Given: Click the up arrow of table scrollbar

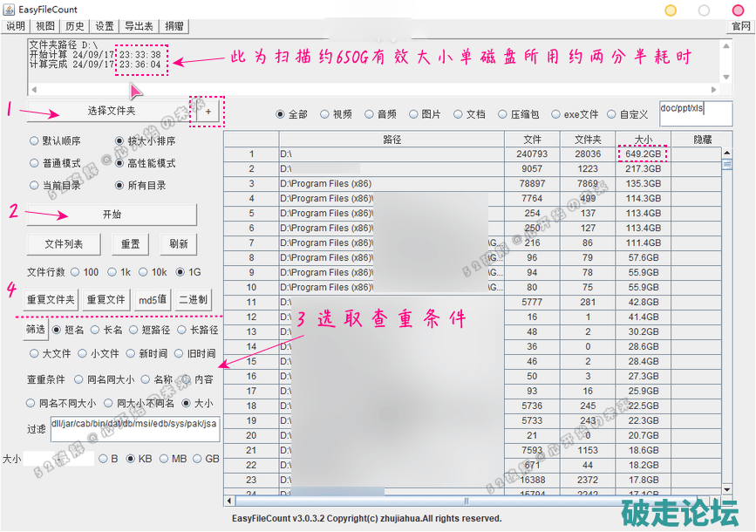Looking at the screenshot, I should 727,153.
